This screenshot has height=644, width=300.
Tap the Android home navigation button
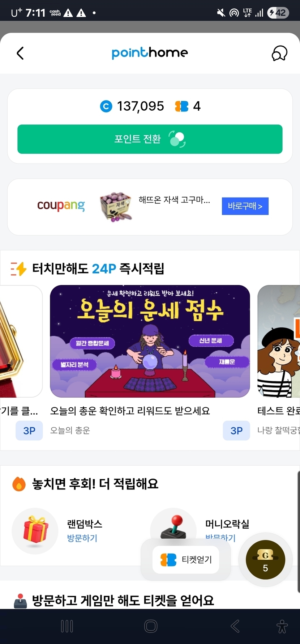pos(150,626)
